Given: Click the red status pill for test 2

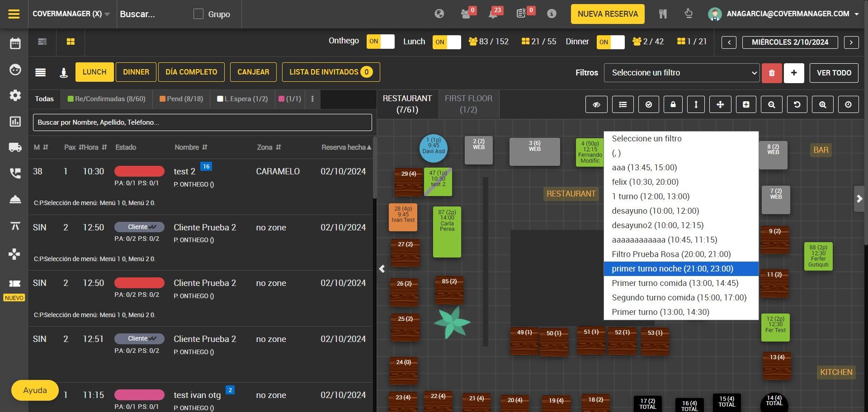Looking at the screenshot, I should 139,171.
